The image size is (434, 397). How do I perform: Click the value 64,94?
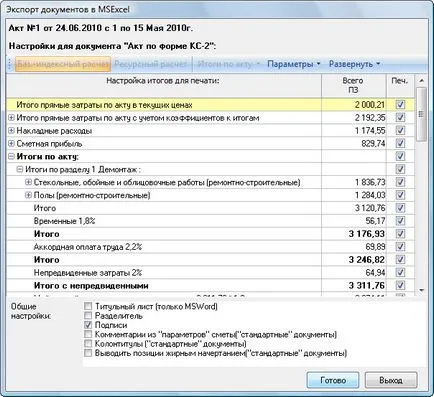pyautogui.click(x=375, y=273)
